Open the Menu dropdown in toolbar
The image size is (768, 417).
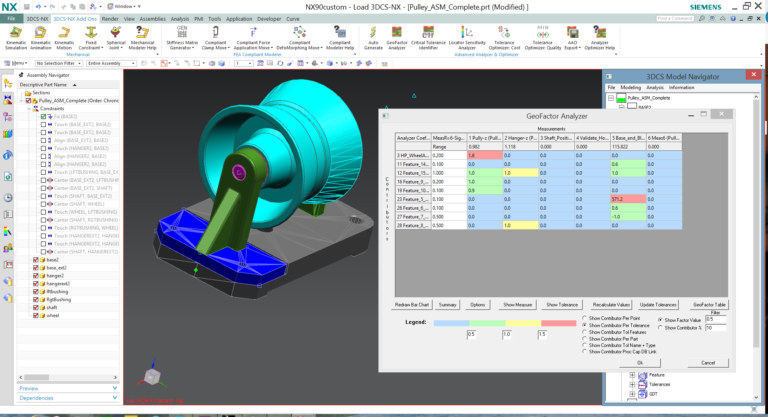click(16, 63)
